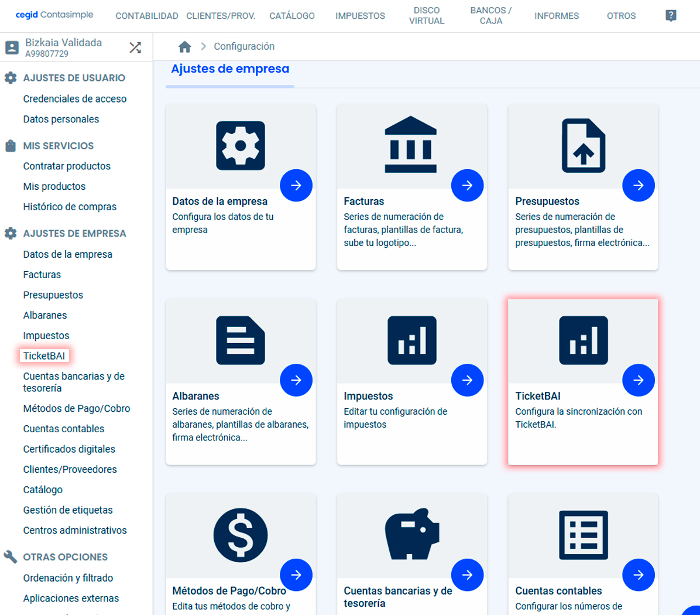Click the document icon on Albaranes card

[241, 340]
